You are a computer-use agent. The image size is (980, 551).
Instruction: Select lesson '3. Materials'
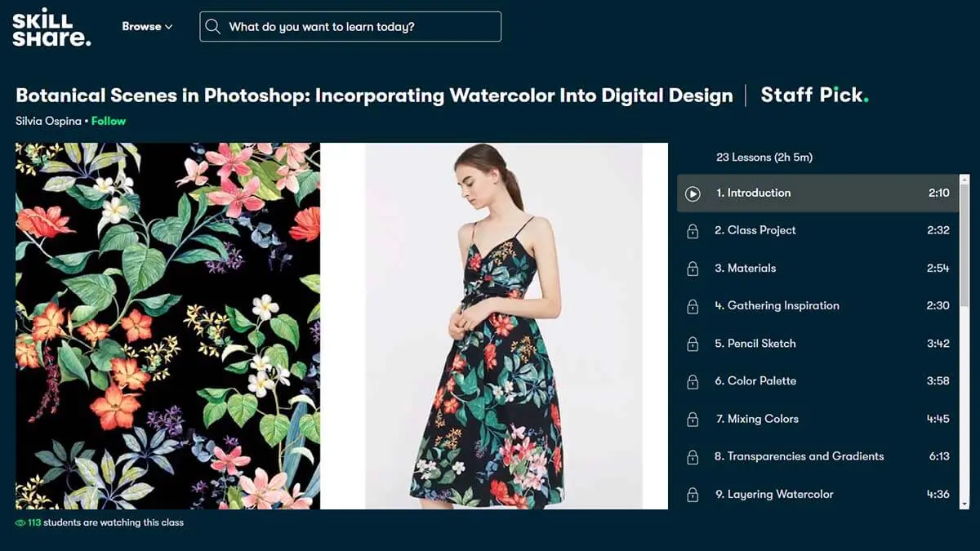(818, 268)
